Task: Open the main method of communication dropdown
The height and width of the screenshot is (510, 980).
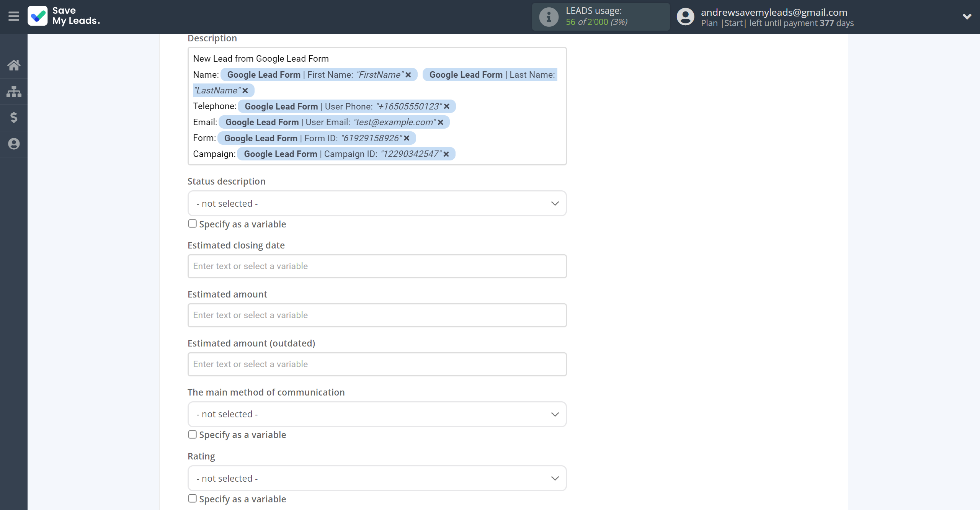Action: coord(377,414)
